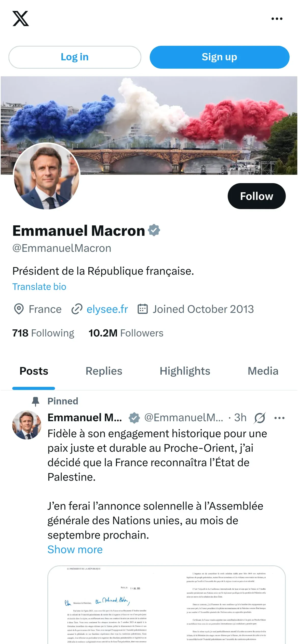Expand pinned post with Show more
The width and height of the screenshot is (298, 644).
[75, 549]
